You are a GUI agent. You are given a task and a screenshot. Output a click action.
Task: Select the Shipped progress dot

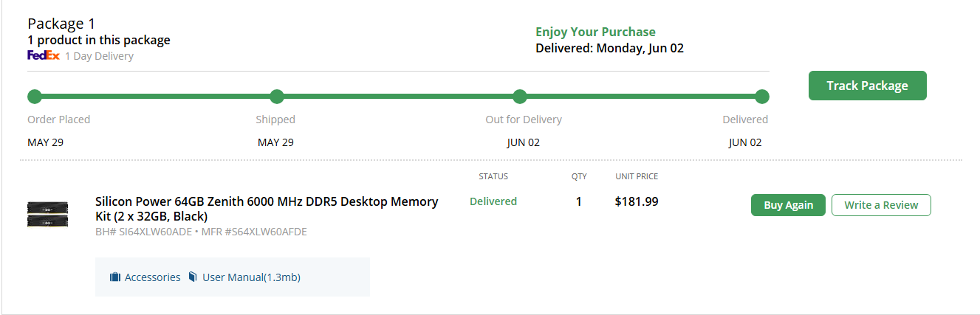click(x=277, y=97)
